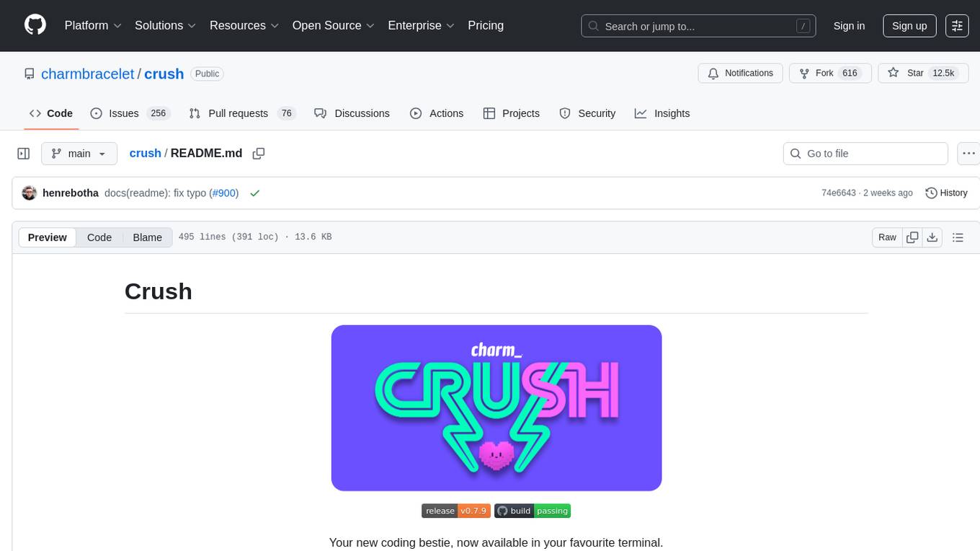Expand the Solutions menu
The width and height of the screenshot is (980, 551).
pyautogui.click(x=165, y=25)
